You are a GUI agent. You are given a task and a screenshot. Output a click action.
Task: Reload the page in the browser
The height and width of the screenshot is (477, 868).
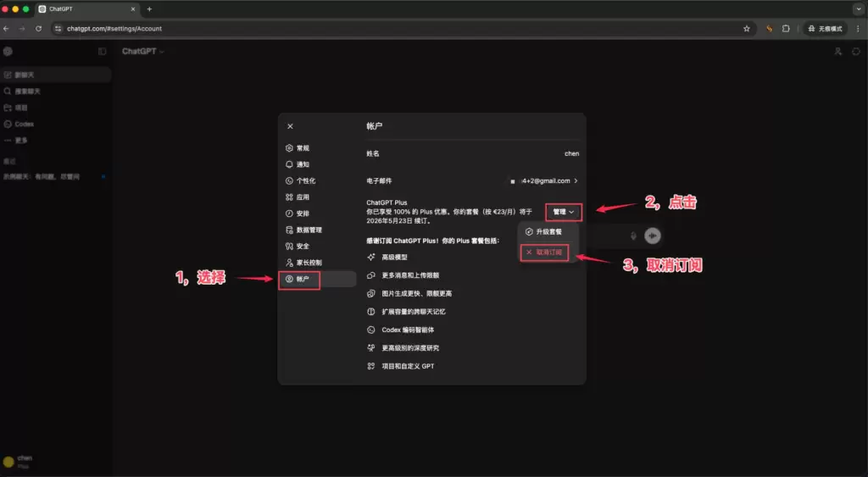38,28
